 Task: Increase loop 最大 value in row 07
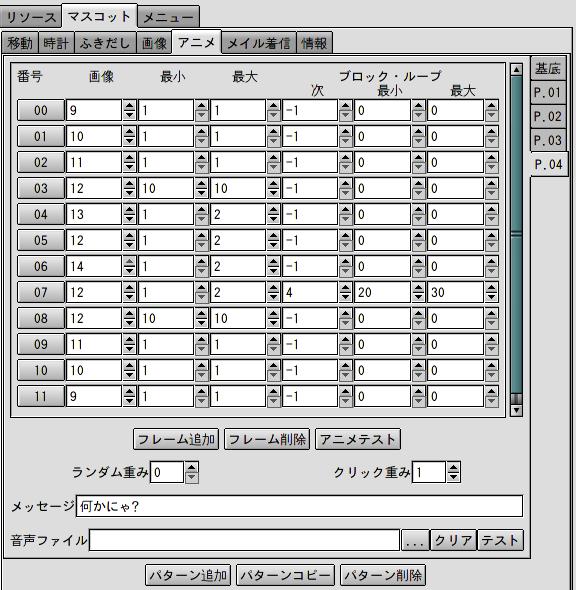click(491, 287)
